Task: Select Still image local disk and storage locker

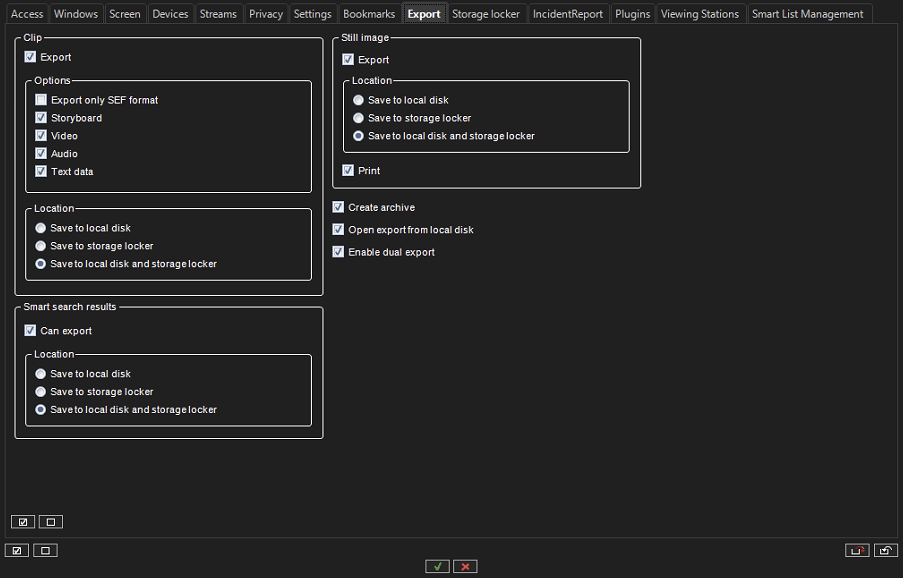Action: point(358,136)
